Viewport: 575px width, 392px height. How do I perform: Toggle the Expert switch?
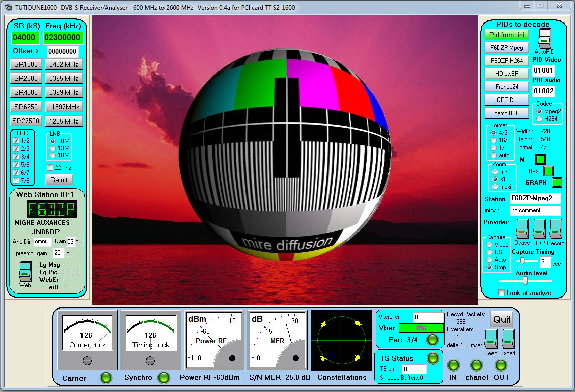(x=508, y=339)
